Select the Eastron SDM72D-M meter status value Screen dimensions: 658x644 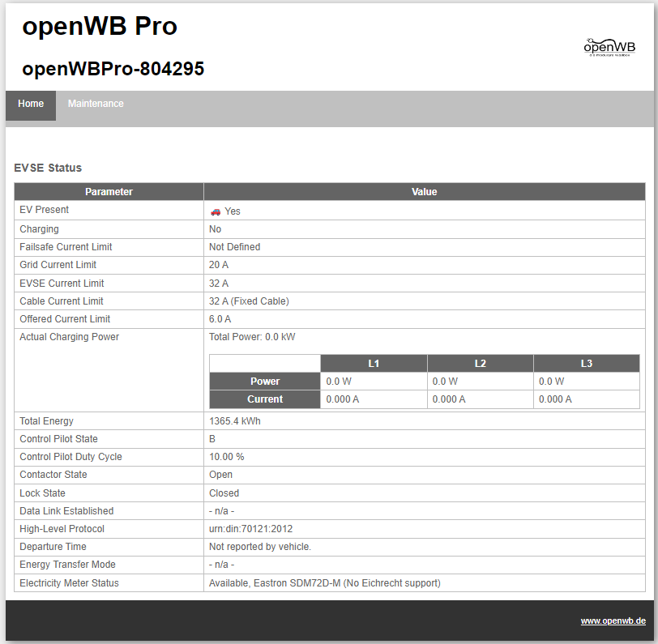(325, 583)
